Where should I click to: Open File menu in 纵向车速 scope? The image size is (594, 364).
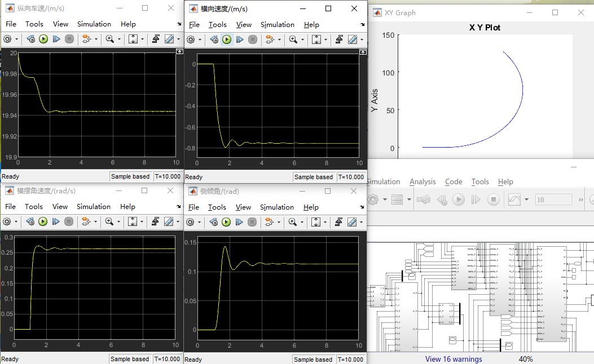11,24
